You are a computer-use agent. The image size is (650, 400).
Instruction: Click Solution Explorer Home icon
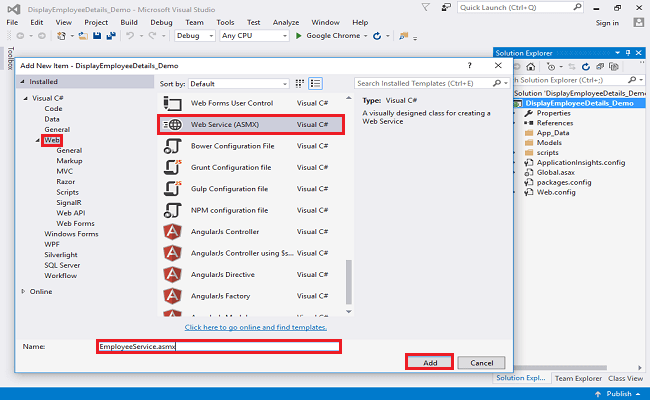tap(531, 67)
